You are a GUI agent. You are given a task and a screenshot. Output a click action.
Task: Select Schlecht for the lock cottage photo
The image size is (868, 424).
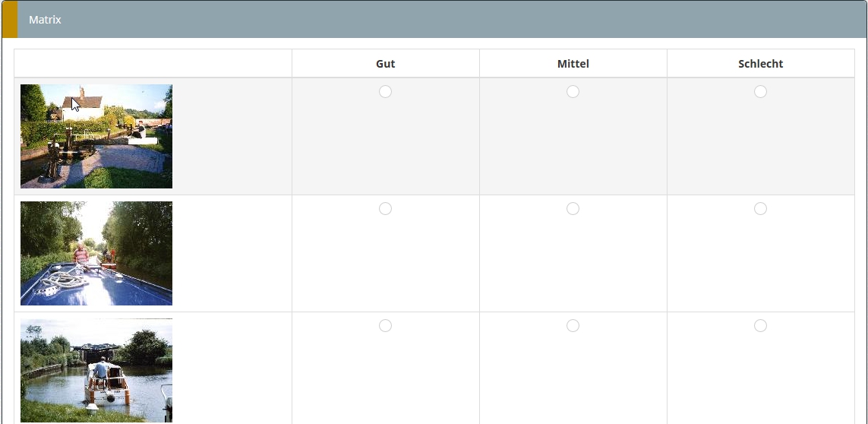pyautogui.click(x=760, y=92)
